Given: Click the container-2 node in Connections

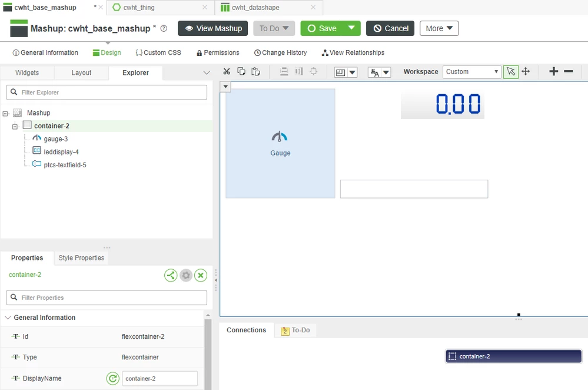Looking at the screenshot, I should click(513, 356).
